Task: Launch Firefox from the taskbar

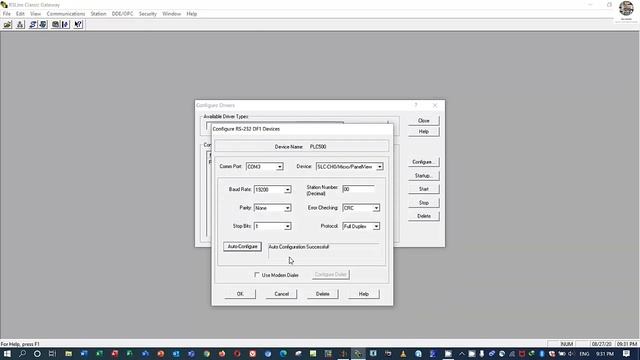Action: pos(222,354)
